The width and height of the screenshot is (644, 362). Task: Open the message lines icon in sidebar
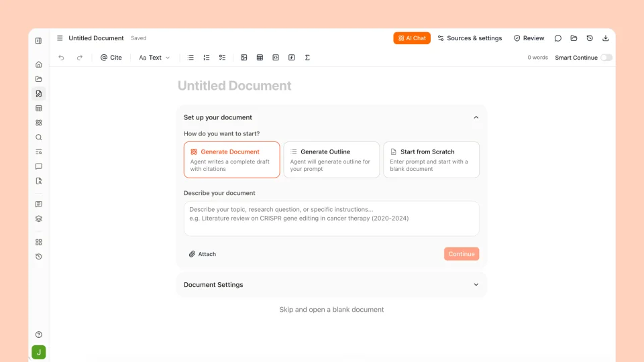coord(39,204)
